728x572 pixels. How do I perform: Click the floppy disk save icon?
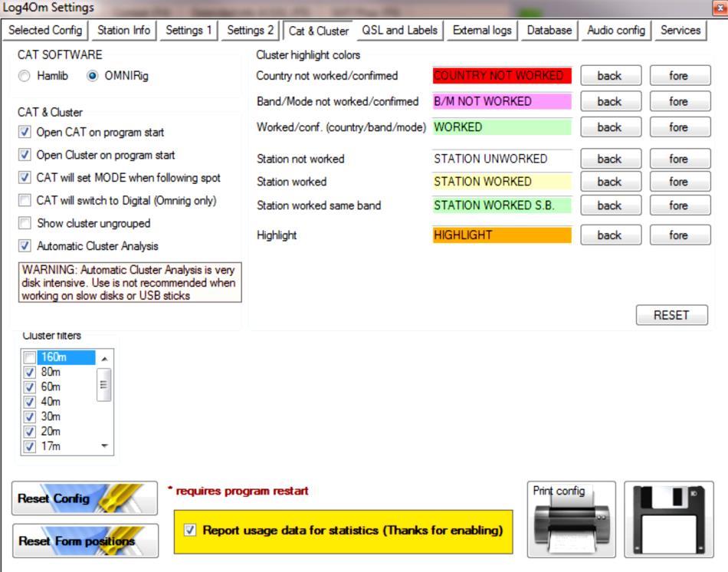(x=668, y=519)
